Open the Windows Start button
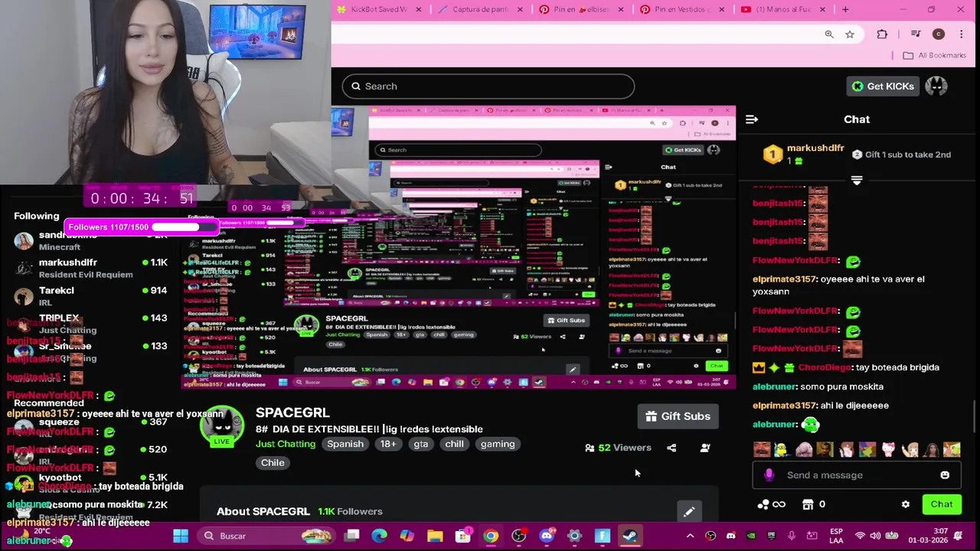The width and height of the screenshot is (980, 551). coord(181,536)
